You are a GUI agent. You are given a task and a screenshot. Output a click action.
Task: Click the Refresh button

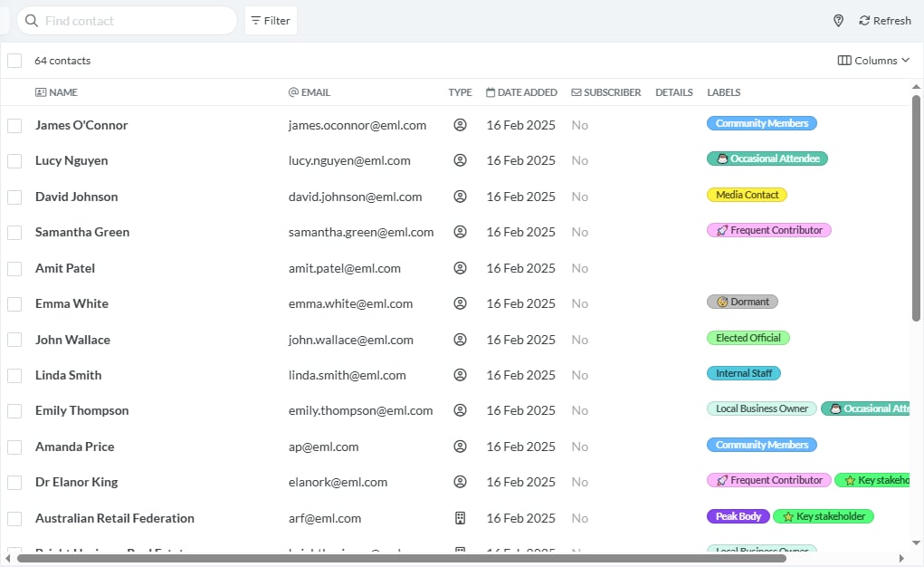click(x=885, y=21)
